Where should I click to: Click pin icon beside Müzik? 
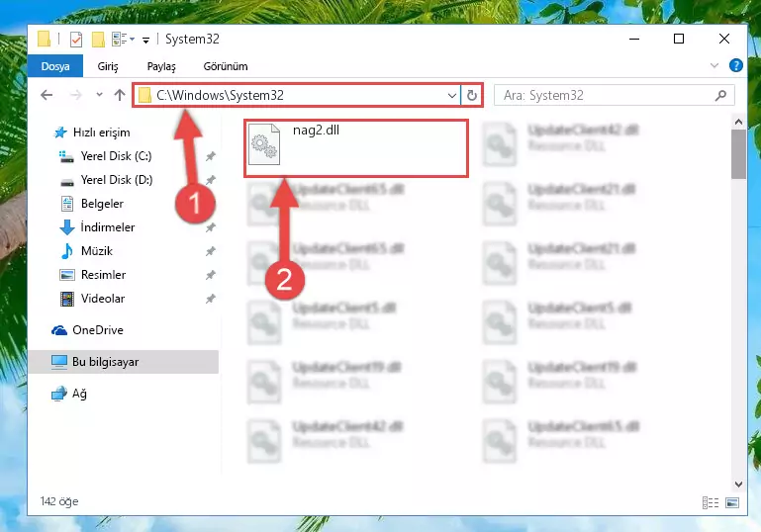(210, 251)
